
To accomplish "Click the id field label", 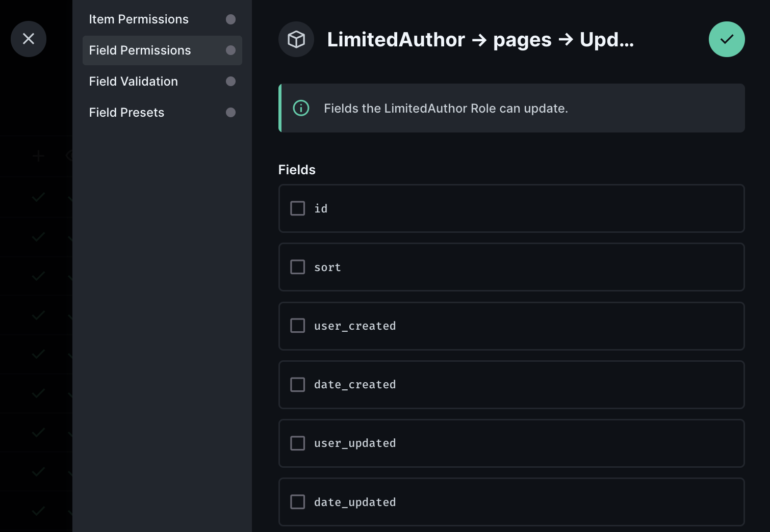I will pos(321,208).
